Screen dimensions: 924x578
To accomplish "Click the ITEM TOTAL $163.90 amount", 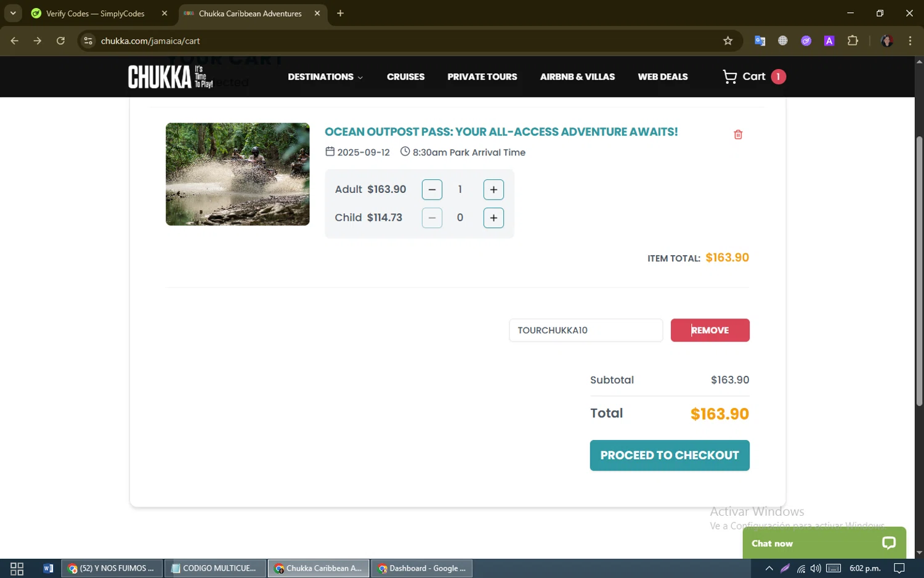I will point(727,258).
